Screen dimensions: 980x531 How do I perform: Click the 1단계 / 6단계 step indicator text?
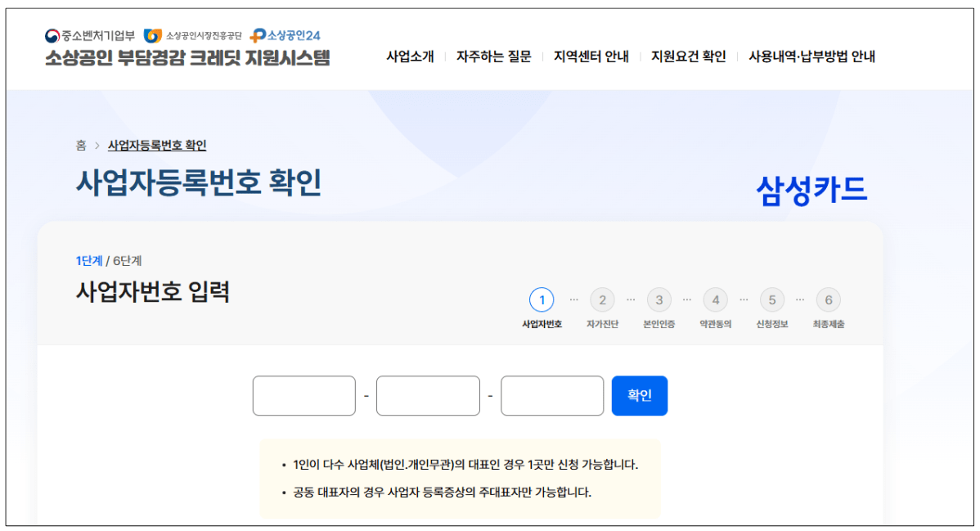coord(109,261)
